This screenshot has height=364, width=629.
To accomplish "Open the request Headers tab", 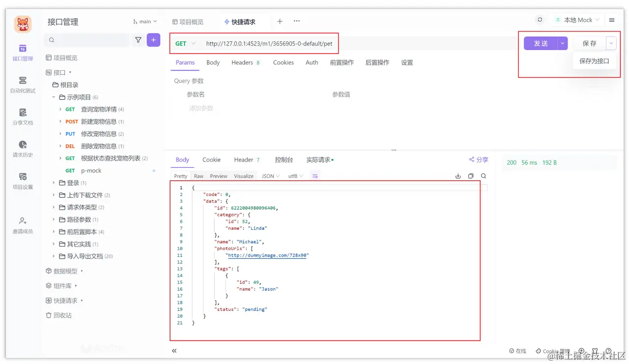I will point(245,62).
